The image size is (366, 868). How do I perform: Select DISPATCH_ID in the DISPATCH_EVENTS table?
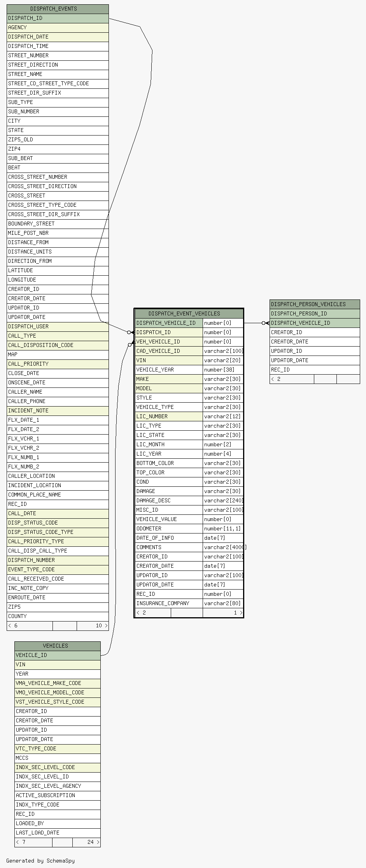58,18
